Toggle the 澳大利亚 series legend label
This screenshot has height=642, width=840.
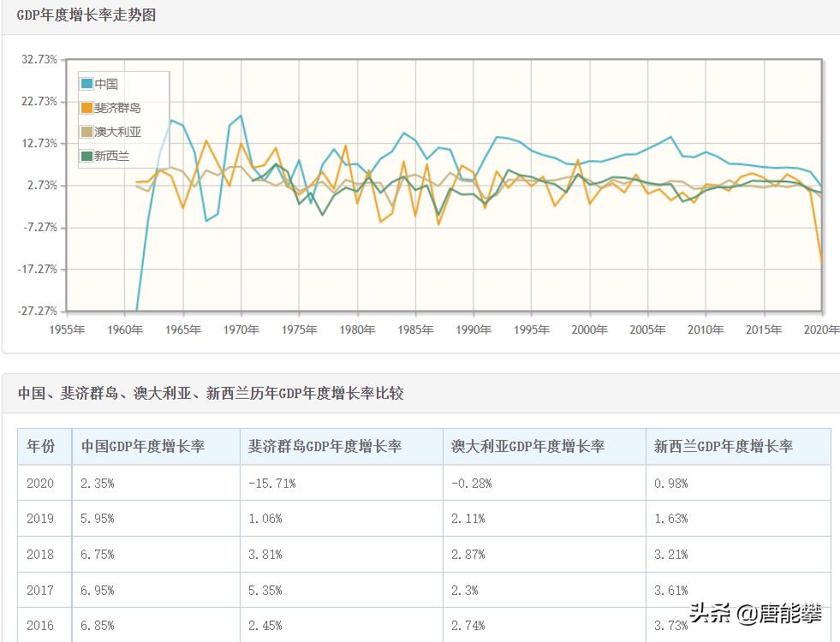pos(117,132)
